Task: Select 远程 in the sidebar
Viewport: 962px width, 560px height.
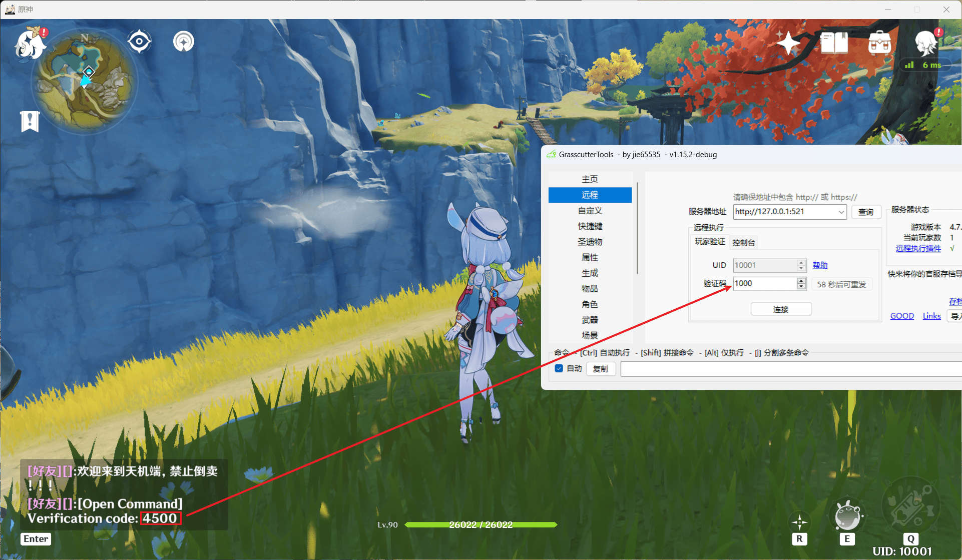Action: [x=590, y=195]
